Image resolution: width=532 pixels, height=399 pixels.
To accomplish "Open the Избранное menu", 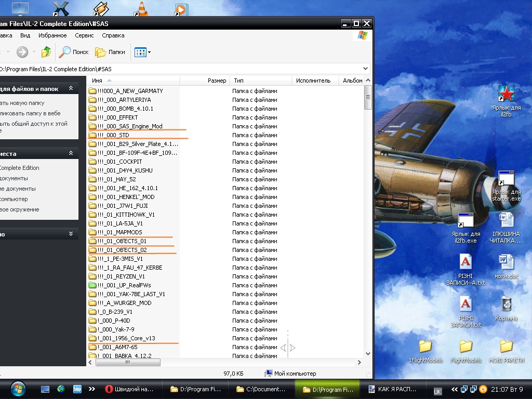I will pyautogui.click(x=52, y=35).
